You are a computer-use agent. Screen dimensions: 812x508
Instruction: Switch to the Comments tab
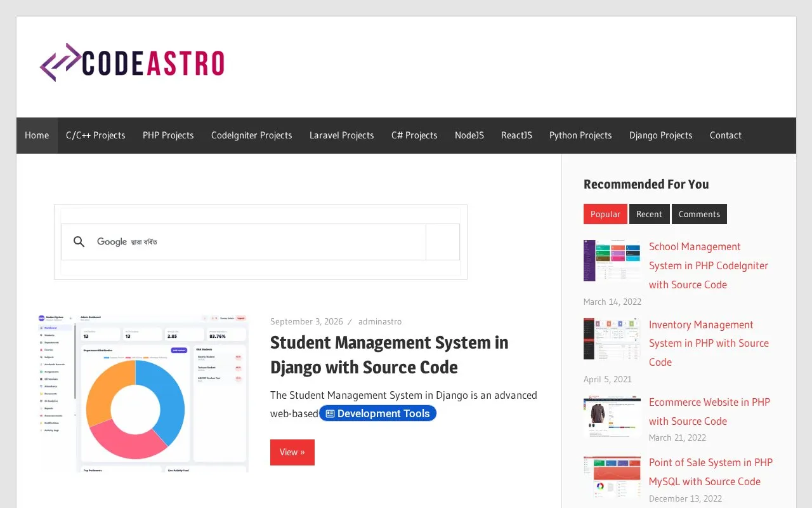click(x=699, y=214)
